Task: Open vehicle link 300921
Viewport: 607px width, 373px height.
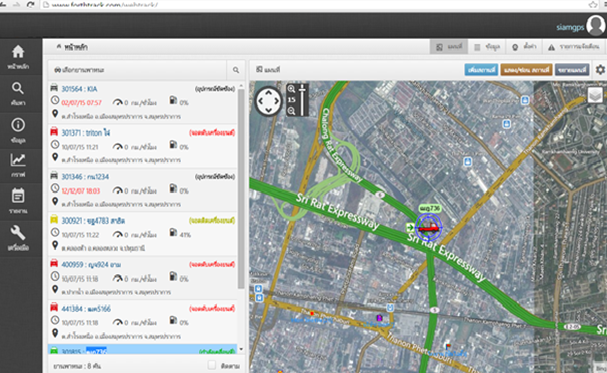Action: [93, 221]
